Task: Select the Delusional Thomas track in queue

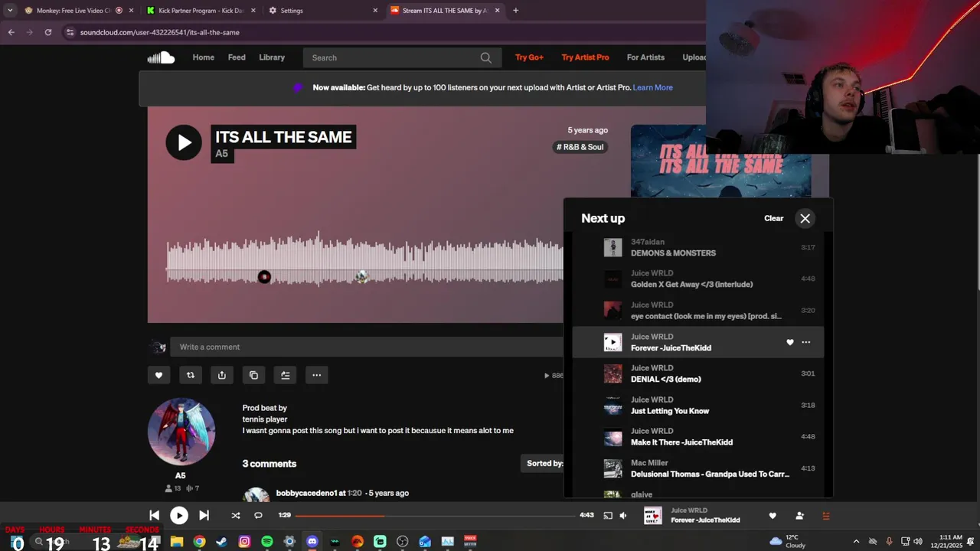Action: [x=698, y=468]
